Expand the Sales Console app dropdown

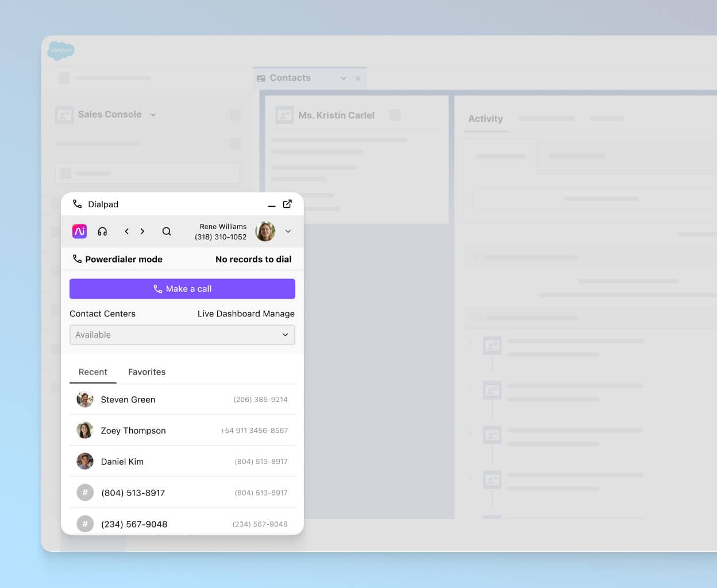tap(153, 114)
